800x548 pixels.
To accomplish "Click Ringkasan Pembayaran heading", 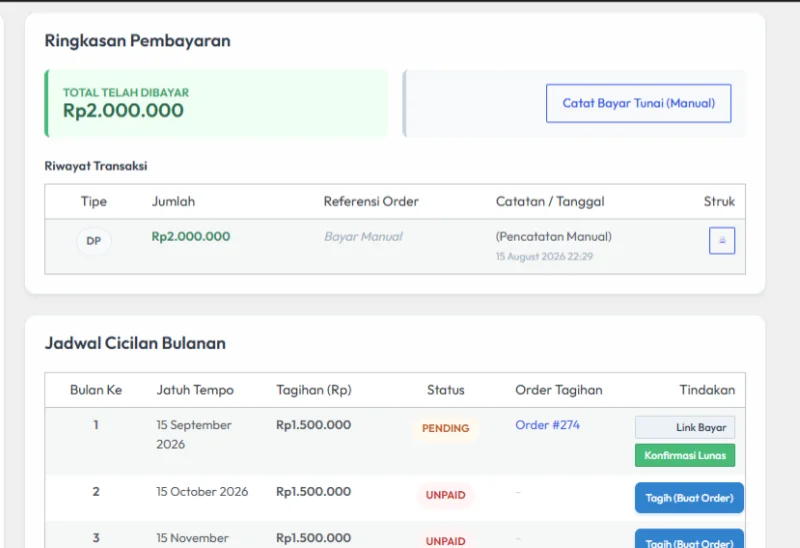I will (137, 40).
